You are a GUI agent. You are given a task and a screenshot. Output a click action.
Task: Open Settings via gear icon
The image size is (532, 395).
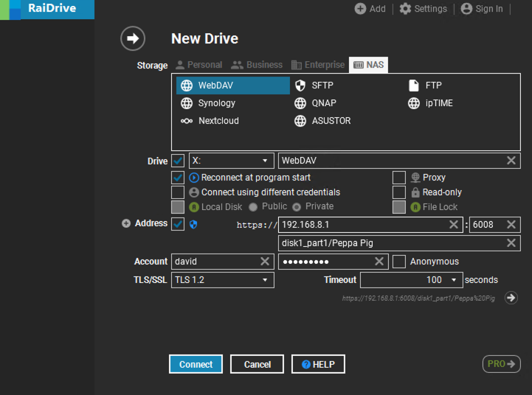point(405,9)
